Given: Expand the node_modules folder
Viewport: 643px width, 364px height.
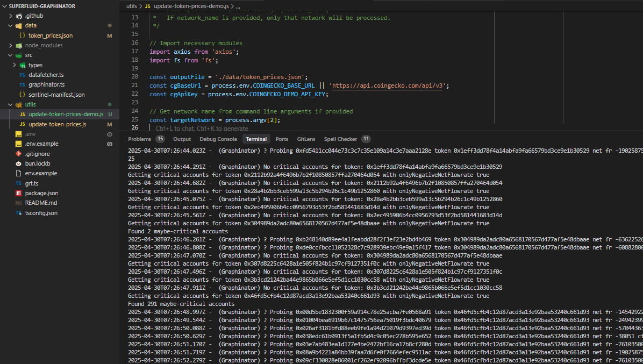Looking at the screenshot, I should (11, 45).
